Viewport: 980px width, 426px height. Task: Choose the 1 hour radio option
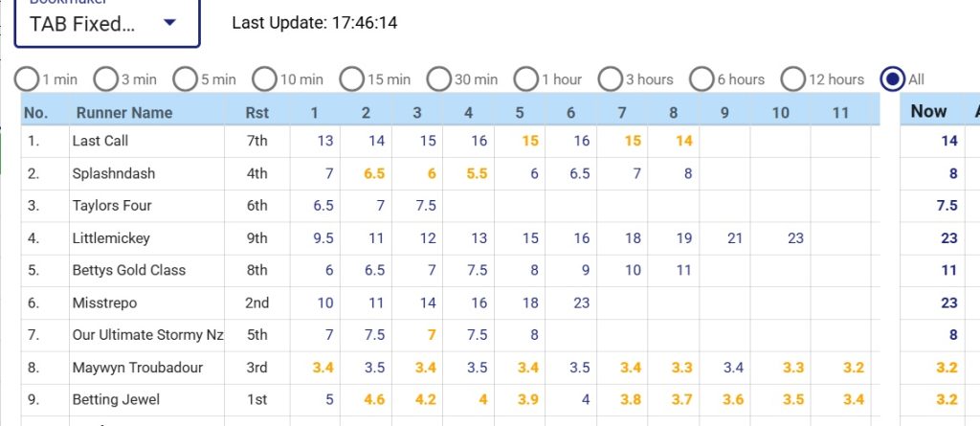[526, 79]
